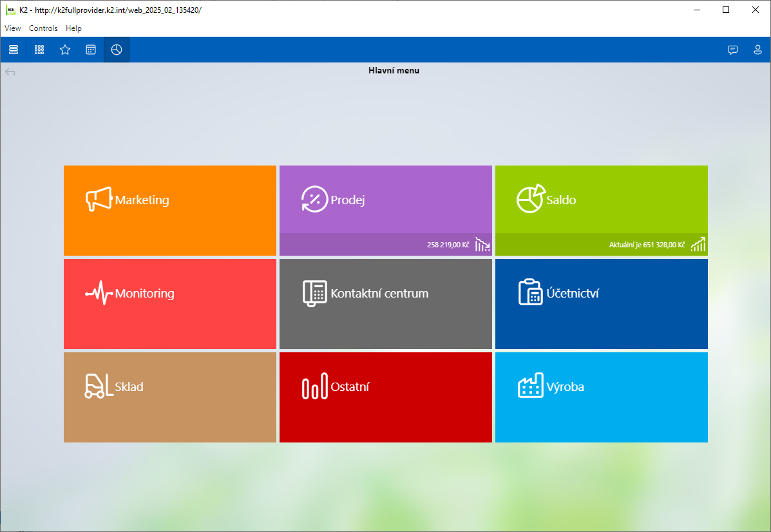771x532 pixels.
Task: Close the K2 window
Action: (756, 10)
